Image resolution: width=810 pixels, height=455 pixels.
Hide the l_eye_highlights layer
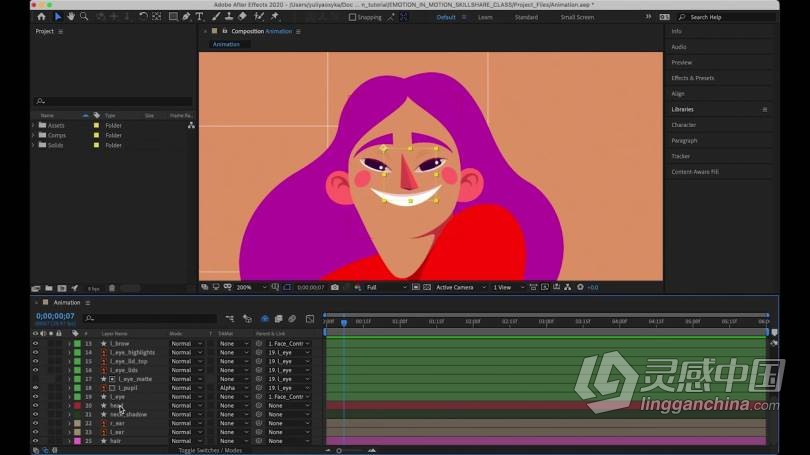pyautogui.click(x=35, y=352)
